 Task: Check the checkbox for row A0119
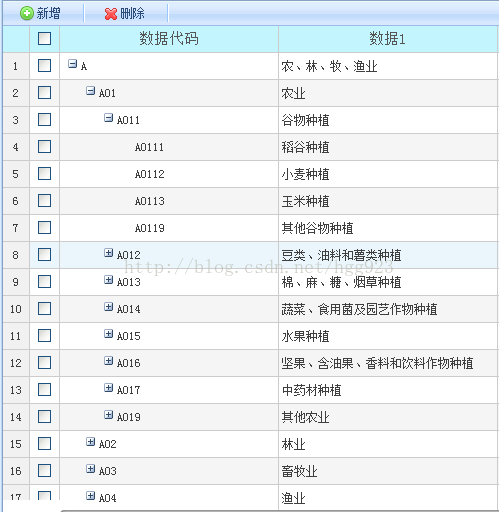click(44, 228)
